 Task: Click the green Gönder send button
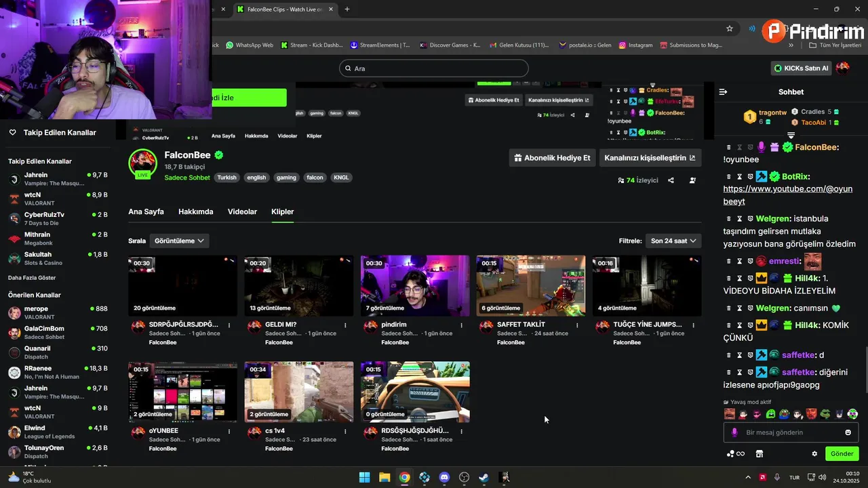(x=842, y=454)
